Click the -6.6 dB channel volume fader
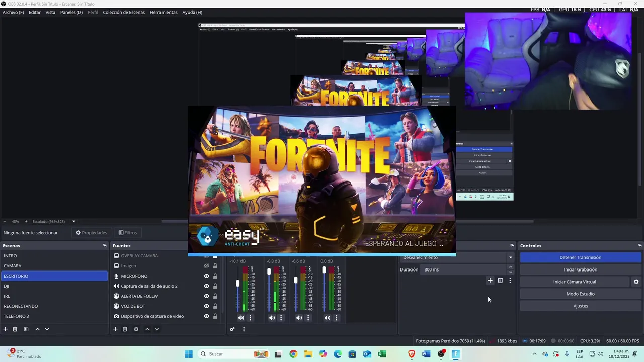The width and height of the screenshot is (644, 362). (x=296, y=280)
